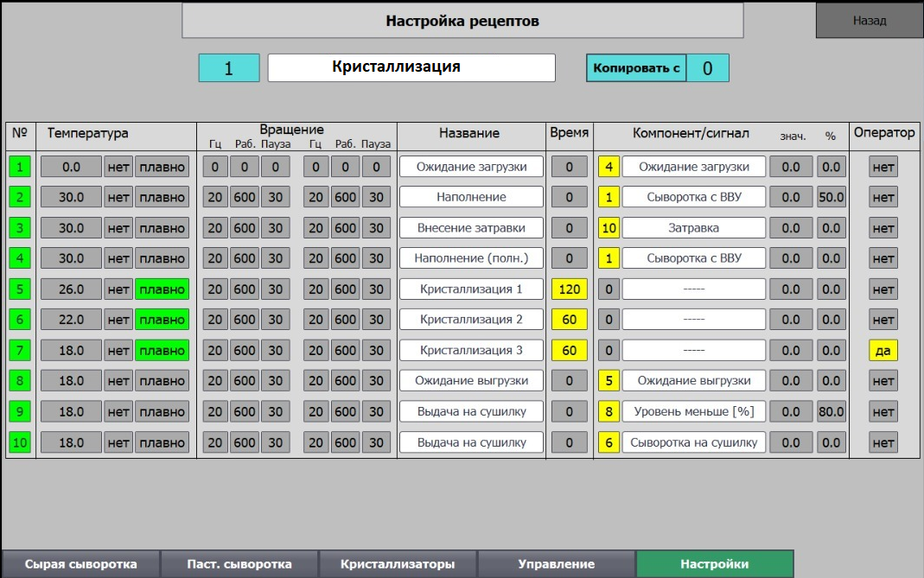Go to the Кристаллизаторы tab
Viewport: 924px width, 578px height.
(x=398, y=564)
